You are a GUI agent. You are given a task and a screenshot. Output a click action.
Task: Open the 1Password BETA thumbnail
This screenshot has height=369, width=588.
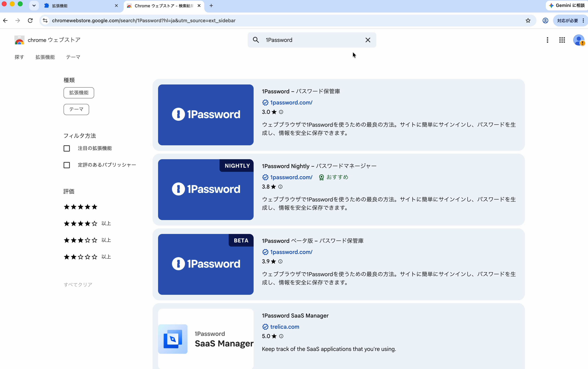tap(206, 264)
